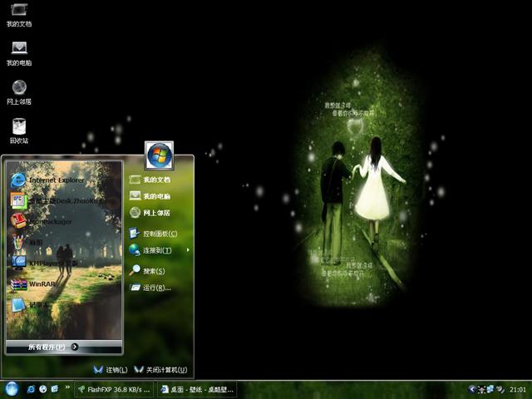Expand the 连接到(T) submenu

click(159, 250)
